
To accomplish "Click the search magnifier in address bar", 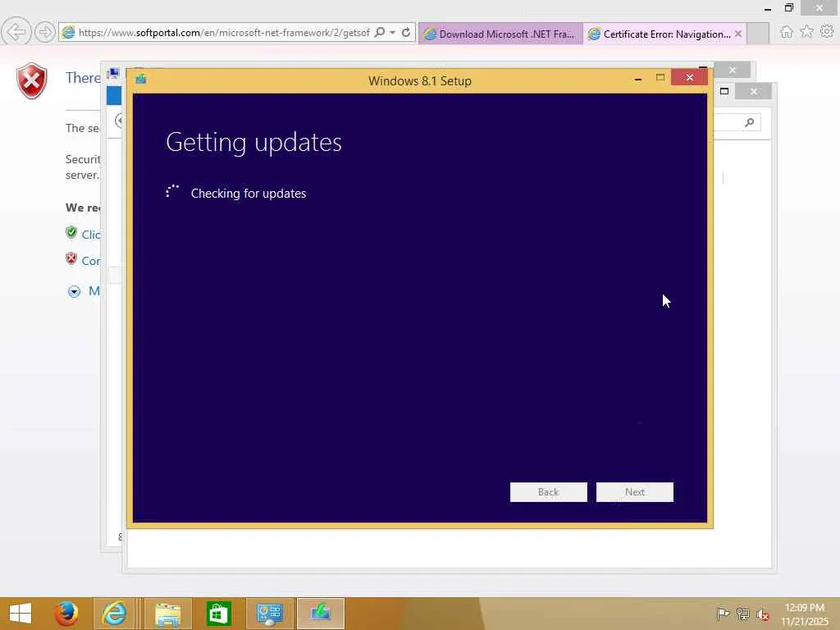I will (x=380, y=32).
